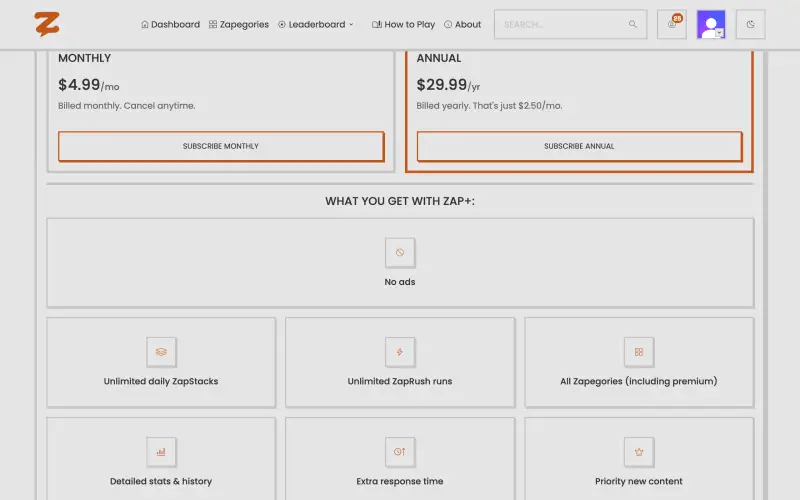Click the 'No ads' label
Screen dimensions: 800x500
coord(400,282)
